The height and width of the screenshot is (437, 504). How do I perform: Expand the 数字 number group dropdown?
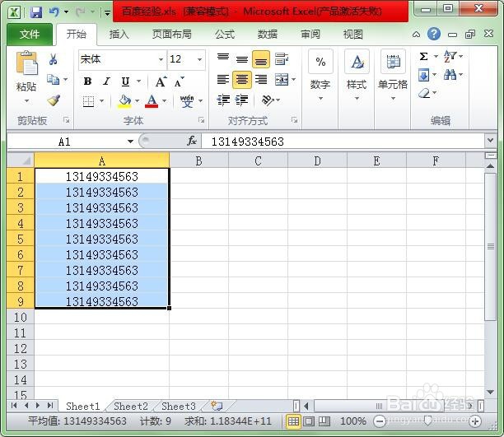tap(320, 98)
